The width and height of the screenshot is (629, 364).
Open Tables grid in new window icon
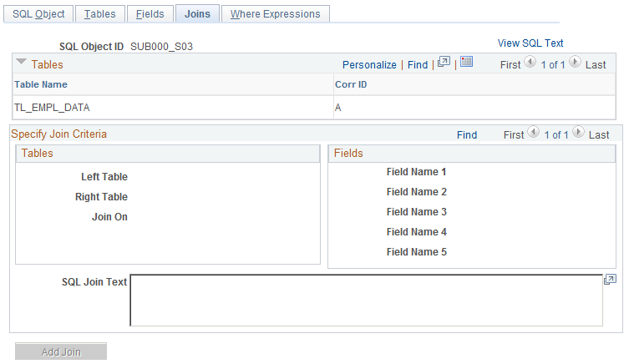[x=444, y=62]
